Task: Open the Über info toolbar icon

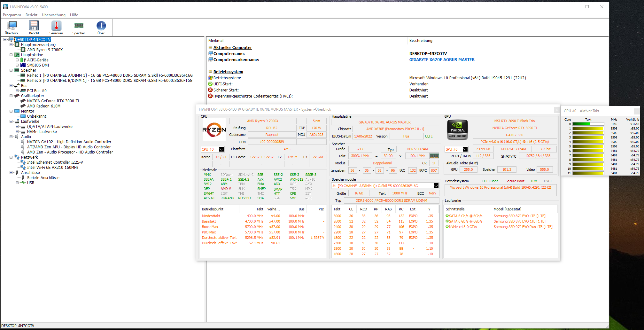Action: (x=101, y=27)
